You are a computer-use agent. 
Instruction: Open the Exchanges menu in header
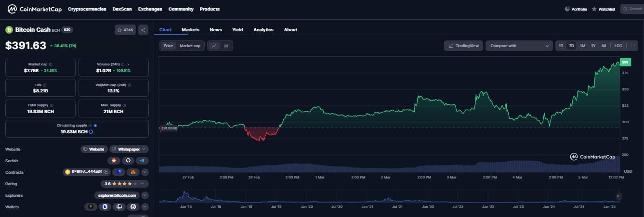[150, 9]
